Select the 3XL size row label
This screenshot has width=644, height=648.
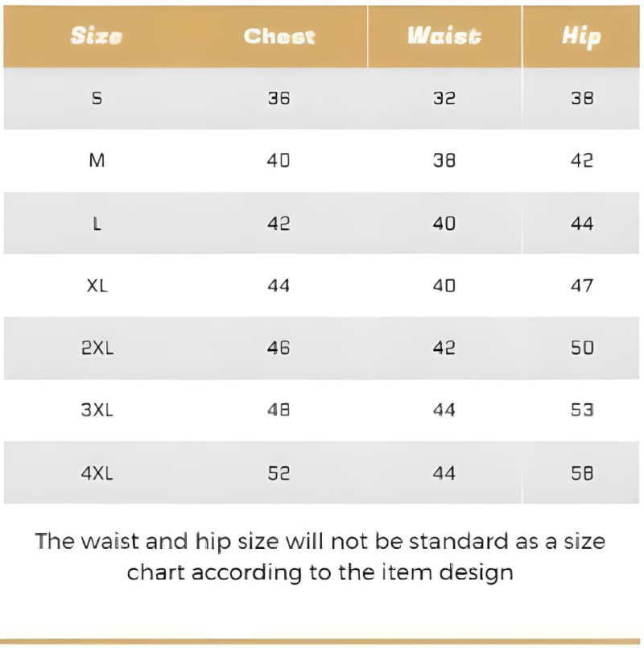[97, 410]
